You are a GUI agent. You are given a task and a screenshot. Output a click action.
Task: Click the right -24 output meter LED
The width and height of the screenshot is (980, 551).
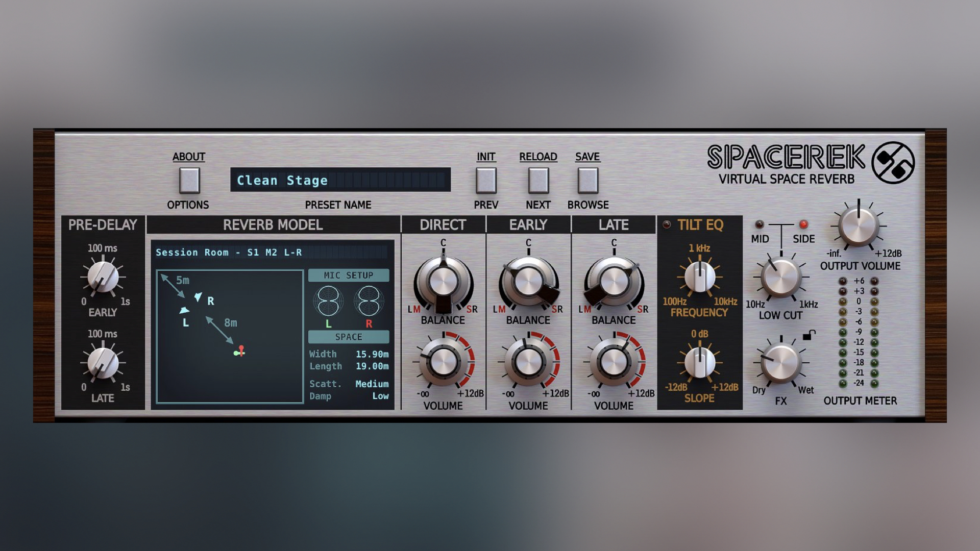coord(874,383)
